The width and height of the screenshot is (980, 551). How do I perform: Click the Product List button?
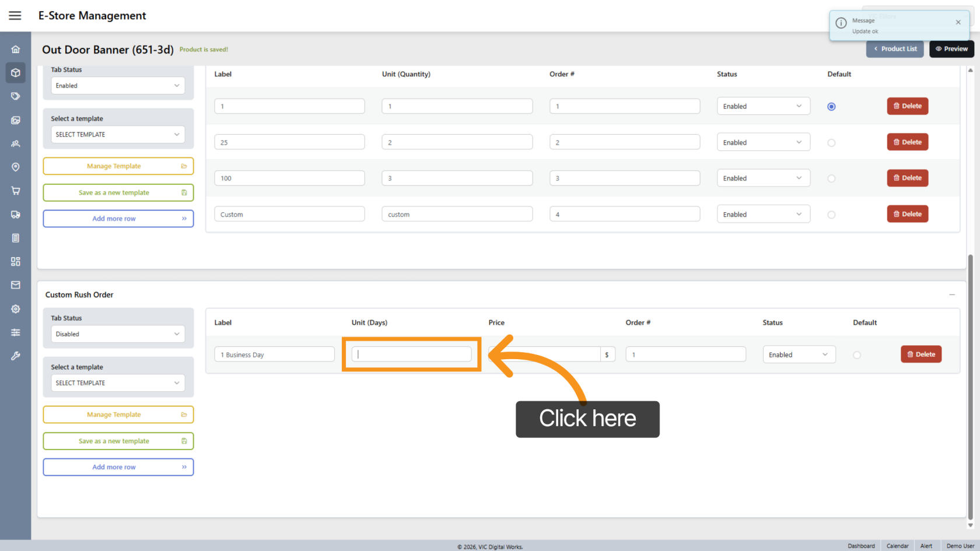(x=895, y=49)
